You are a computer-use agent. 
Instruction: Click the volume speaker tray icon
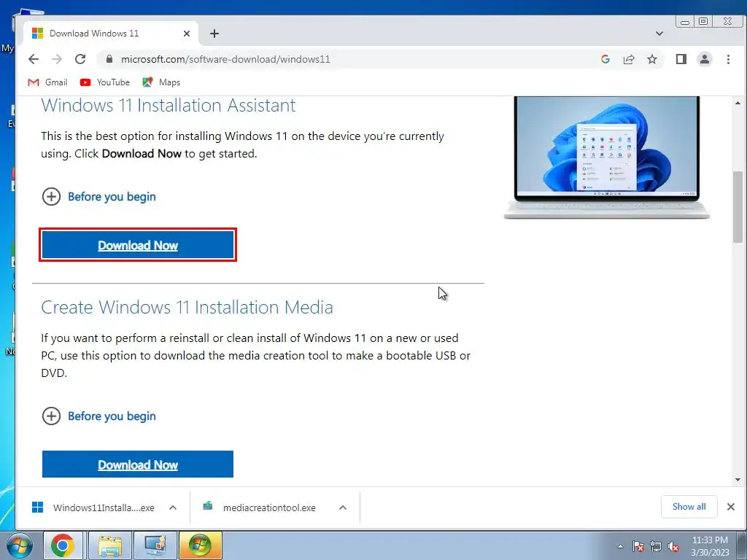click(673, 546)
